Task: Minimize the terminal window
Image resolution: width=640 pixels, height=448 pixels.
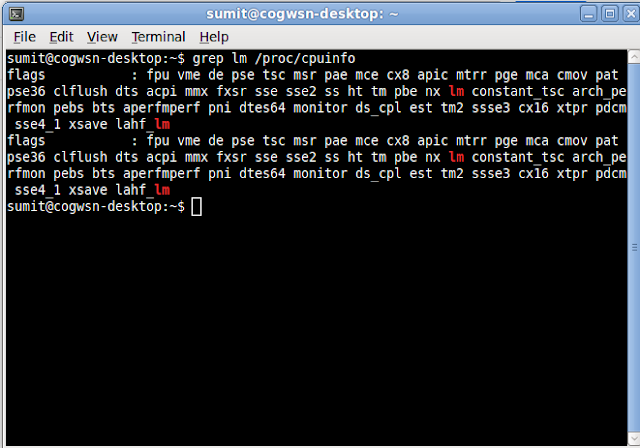Action: tap(588, 14)
